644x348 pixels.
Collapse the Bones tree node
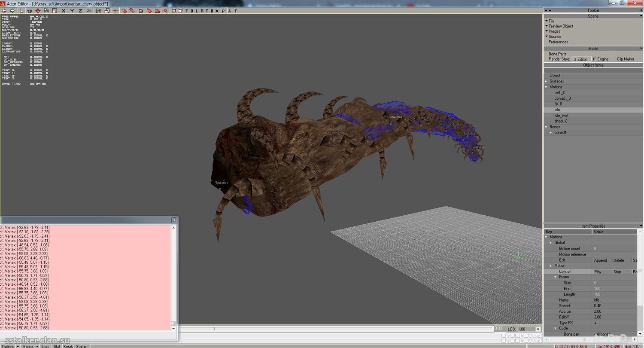point(546,127)
